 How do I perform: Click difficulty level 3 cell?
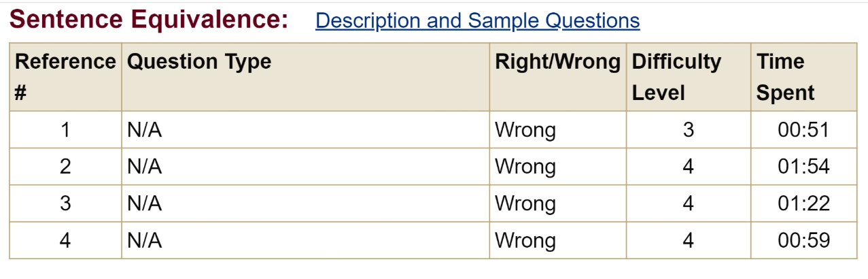point(688,130)
